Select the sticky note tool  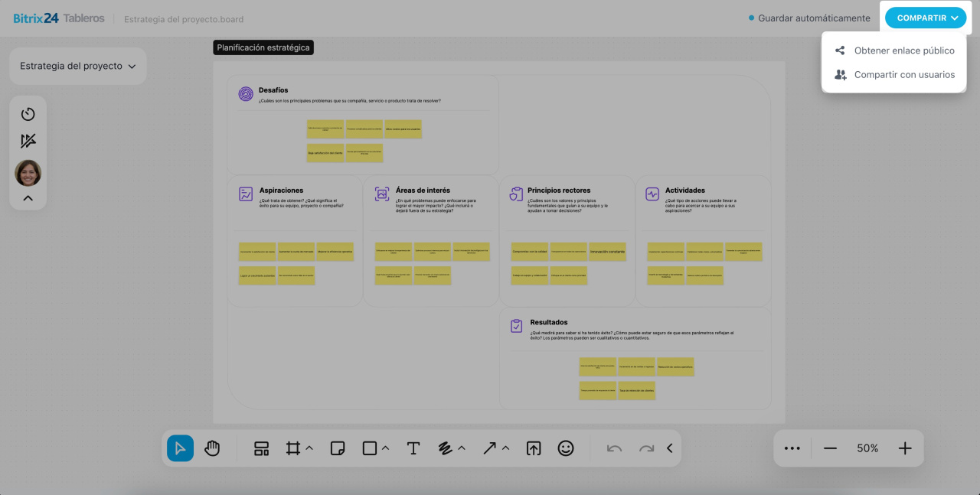coord(337,448)
